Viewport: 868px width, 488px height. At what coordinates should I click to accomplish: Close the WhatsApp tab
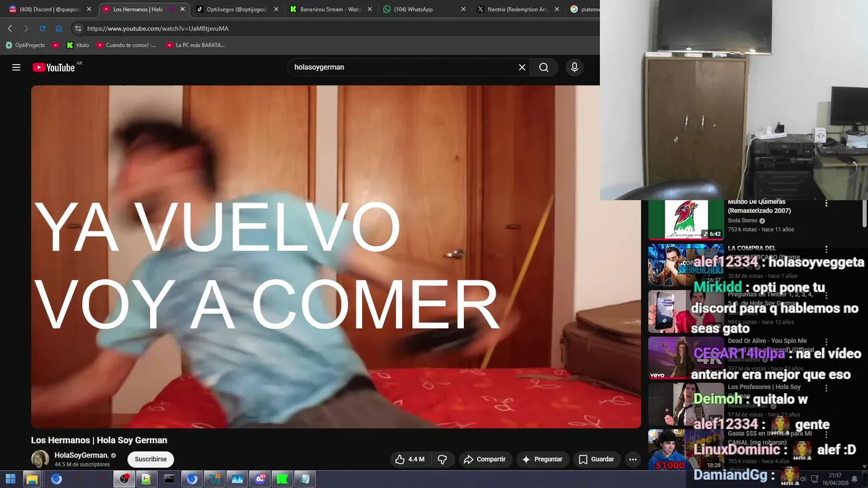coord(463,9)
